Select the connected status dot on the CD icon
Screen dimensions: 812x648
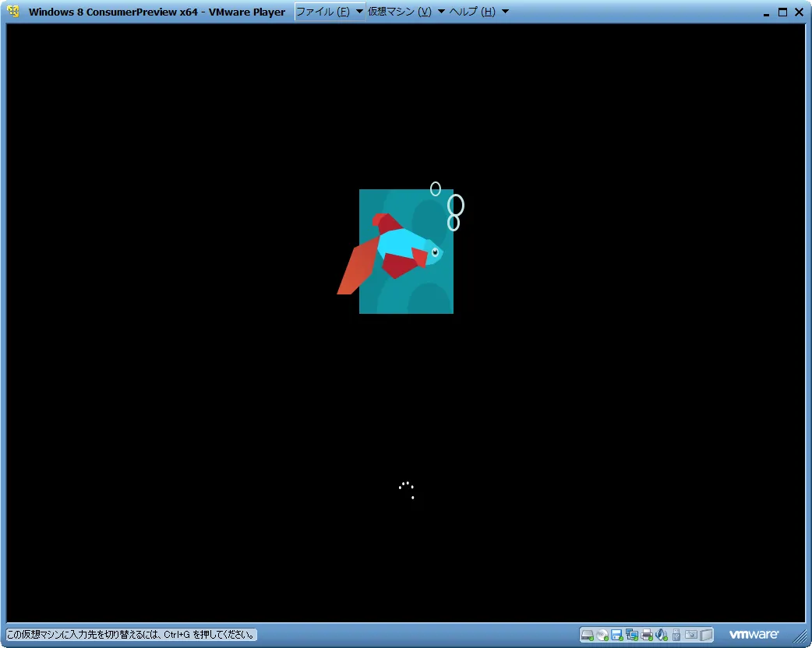[x=605, y=638]
